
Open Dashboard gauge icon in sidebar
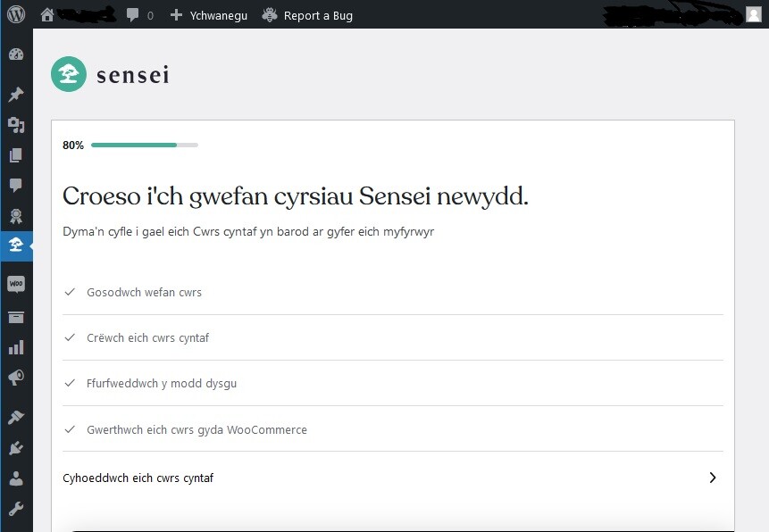[x=16, y=54]
